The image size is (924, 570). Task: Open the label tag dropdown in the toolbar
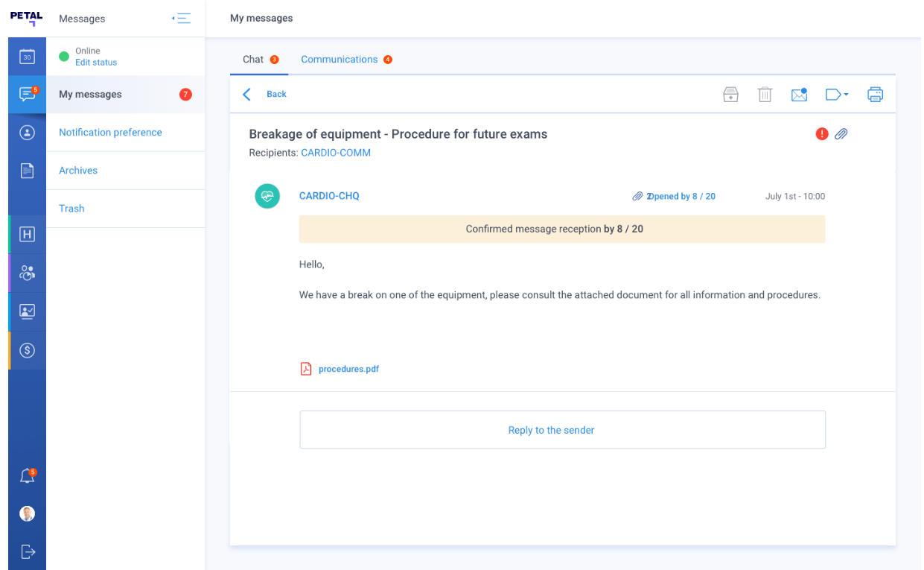[x=836, y=94]
